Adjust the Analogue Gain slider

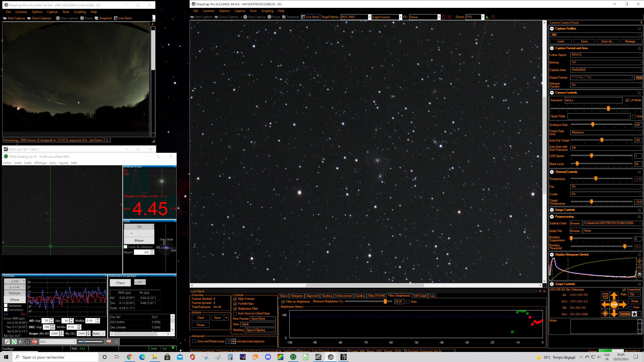point(592,125)
